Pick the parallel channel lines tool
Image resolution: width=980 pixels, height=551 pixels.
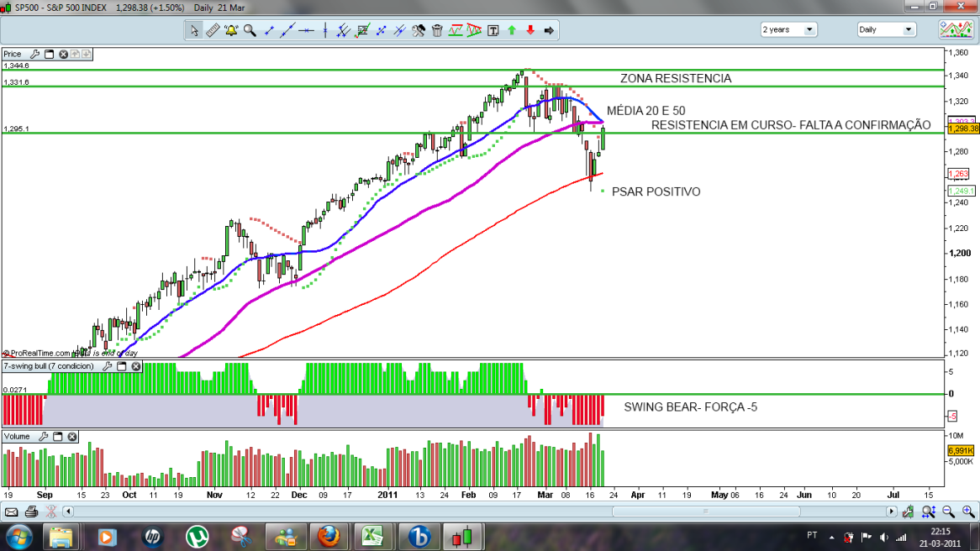coord(399,30)
